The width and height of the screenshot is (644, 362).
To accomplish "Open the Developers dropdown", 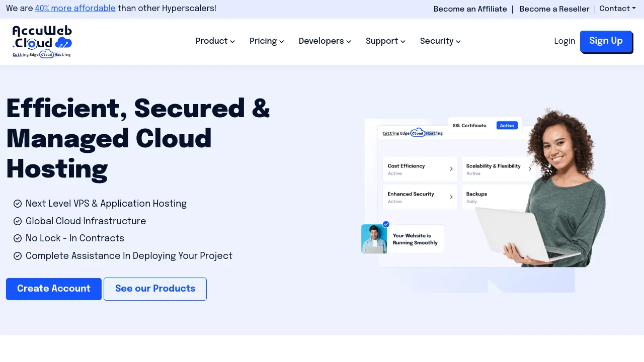I will 325,41.
